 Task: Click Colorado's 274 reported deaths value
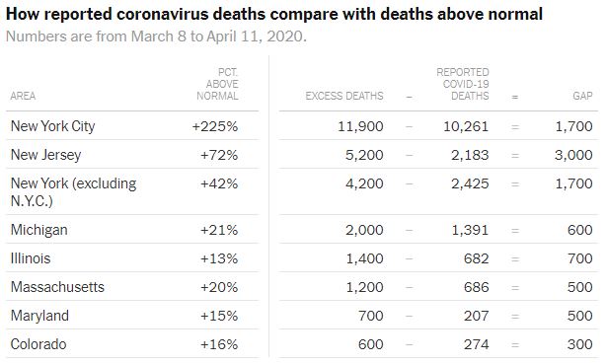click(x=476, y=344)
